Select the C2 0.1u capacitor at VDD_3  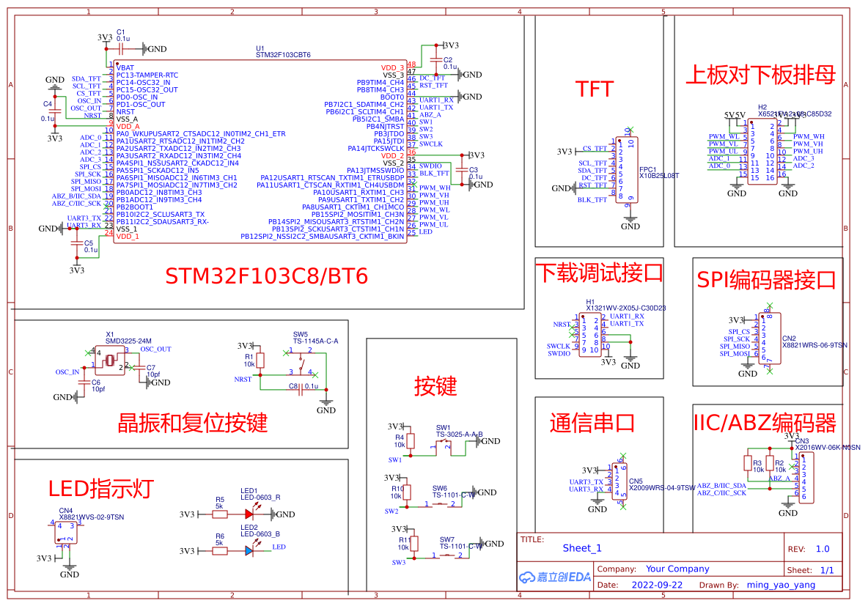click(435, 60)
